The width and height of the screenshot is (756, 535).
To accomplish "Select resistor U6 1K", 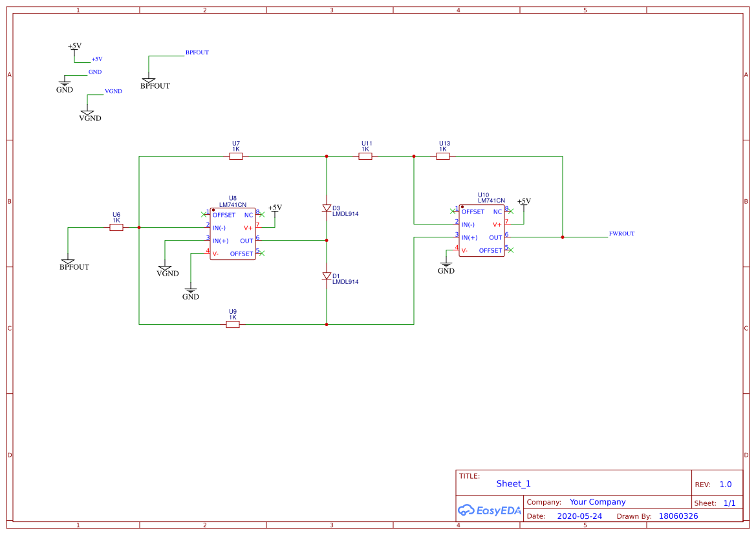I will [x=116, y=227].
